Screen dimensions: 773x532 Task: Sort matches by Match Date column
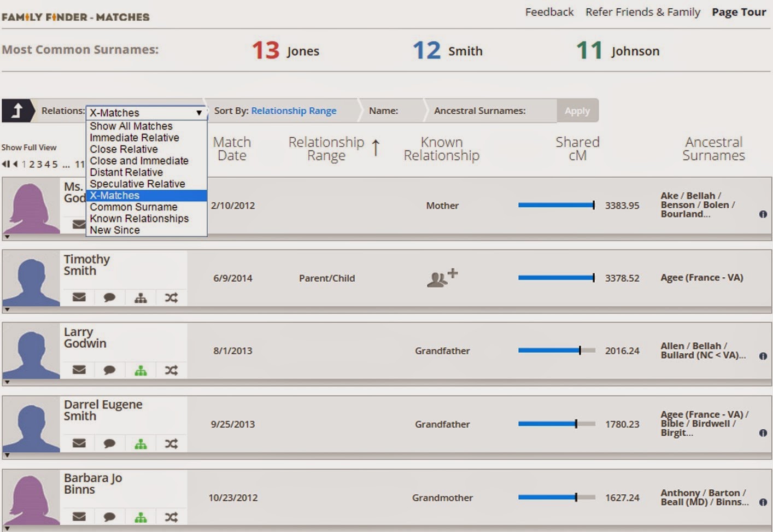point(232,149)
